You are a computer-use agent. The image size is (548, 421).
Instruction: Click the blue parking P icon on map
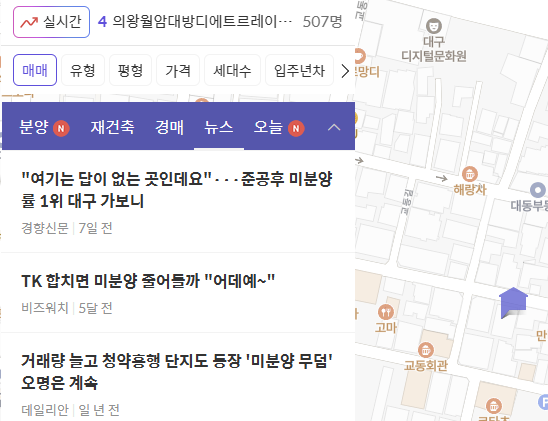543,402
